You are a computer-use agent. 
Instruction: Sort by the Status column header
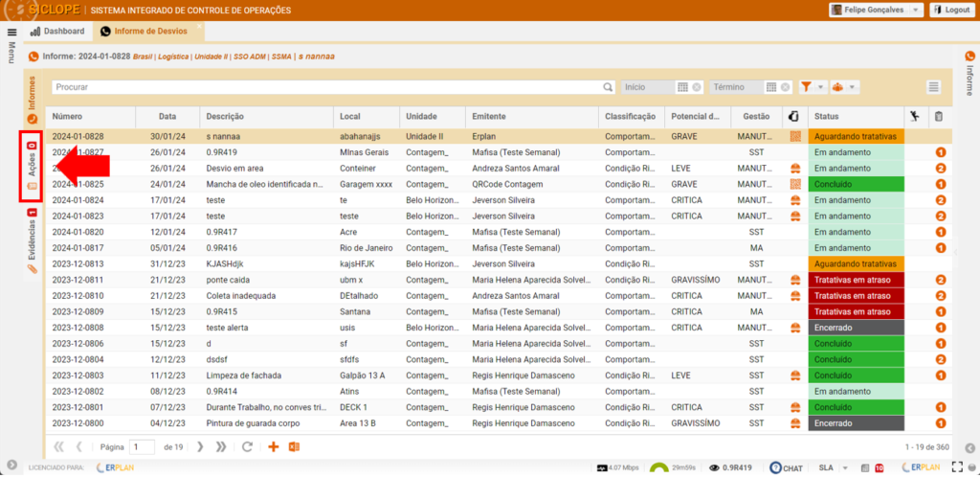(x=855, y=116)
